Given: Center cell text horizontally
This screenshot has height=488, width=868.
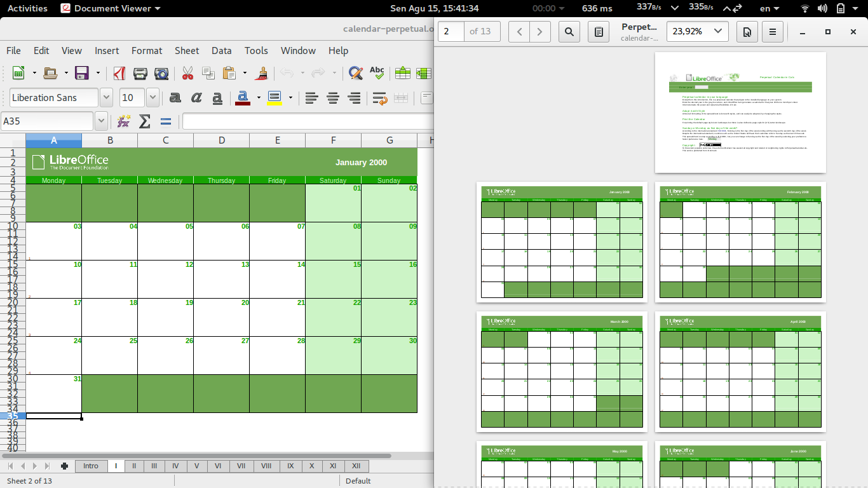Looking at the screenshot, I should [x=333, y=97].
